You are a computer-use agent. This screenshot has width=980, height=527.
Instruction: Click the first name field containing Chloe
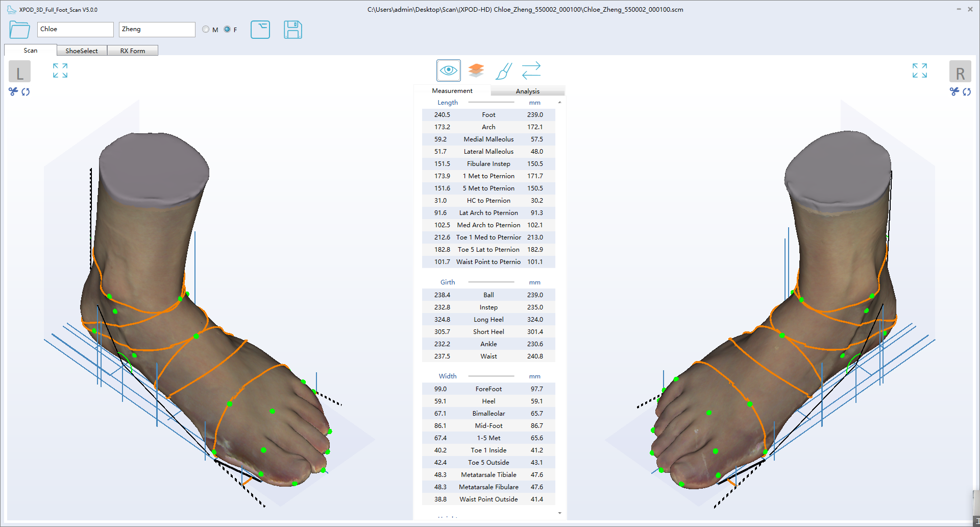(x=75, y=29)
